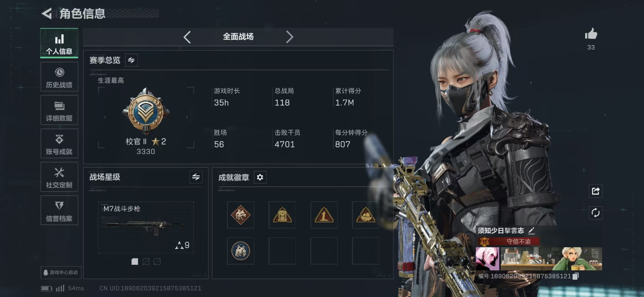Select the second weapon page indicator
Screen dimensions: 644x297
pos(146,261)
